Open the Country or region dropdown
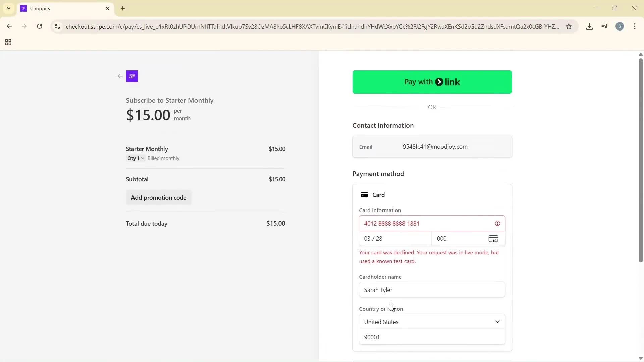This screenshot has height=362, width=644. 432,322
